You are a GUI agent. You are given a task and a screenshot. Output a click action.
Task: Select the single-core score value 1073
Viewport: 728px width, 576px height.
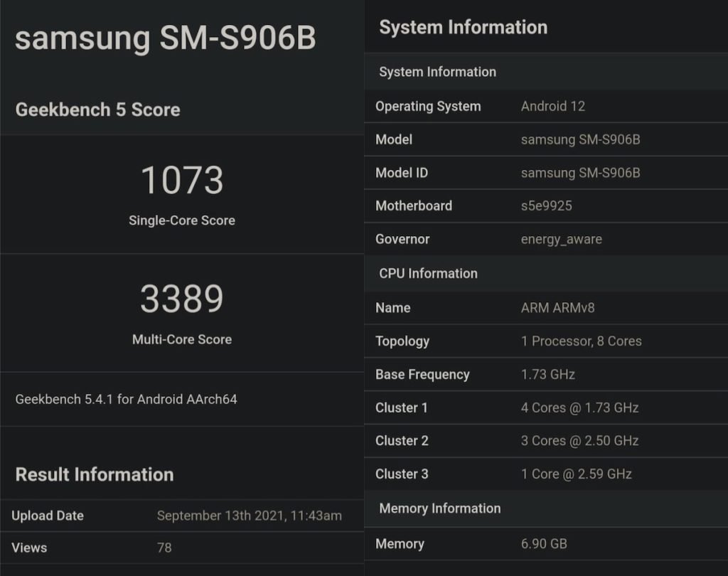182,180
